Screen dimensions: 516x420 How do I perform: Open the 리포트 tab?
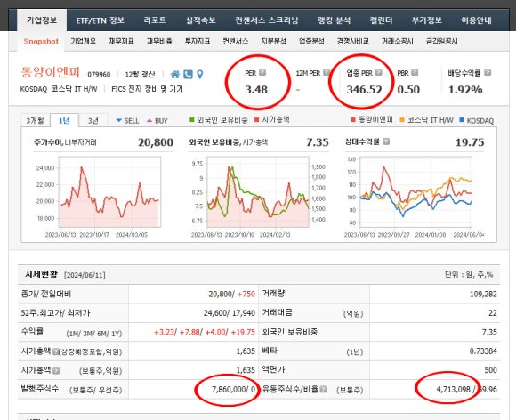coord(155,20)
